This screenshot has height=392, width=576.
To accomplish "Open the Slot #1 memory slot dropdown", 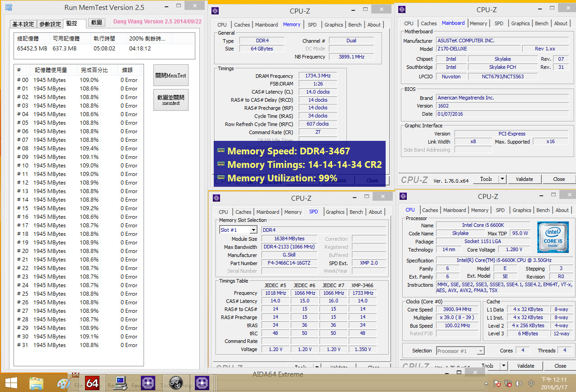I will [x=238, y=230].
